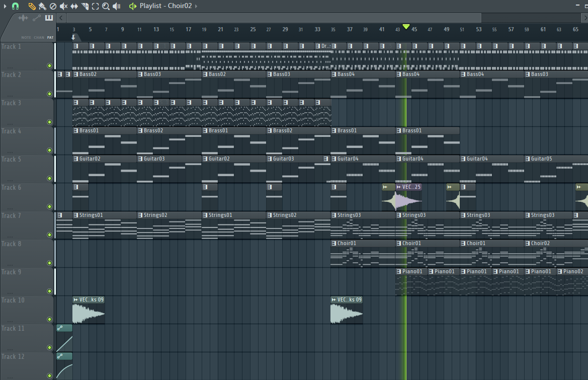Screen dimensions: 588x380
Task: Select the Track 1 header
Action: pos(27,56)
